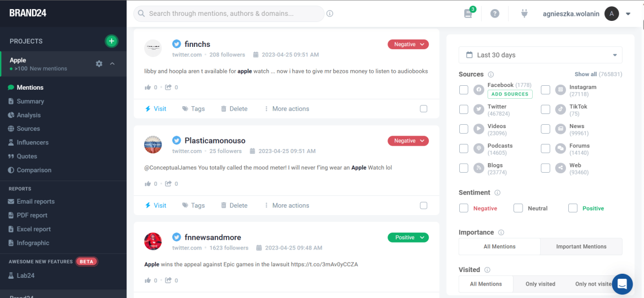Change Negative sentiment on finnchs mention

408,44
